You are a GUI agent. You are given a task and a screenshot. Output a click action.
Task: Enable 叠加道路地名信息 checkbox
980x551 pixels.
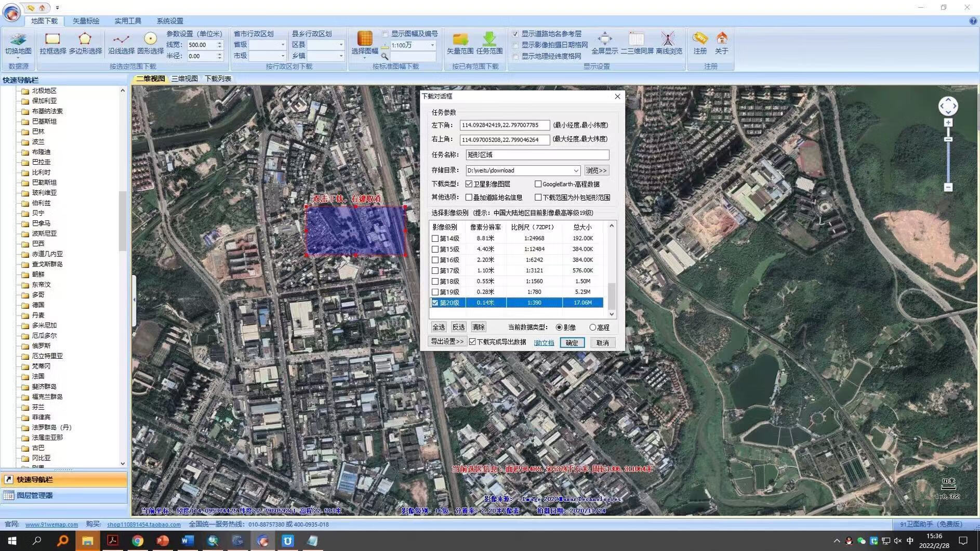[469, 198]
